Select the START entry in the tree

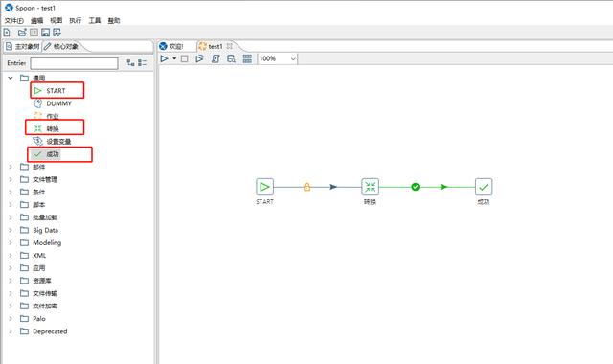56,91
